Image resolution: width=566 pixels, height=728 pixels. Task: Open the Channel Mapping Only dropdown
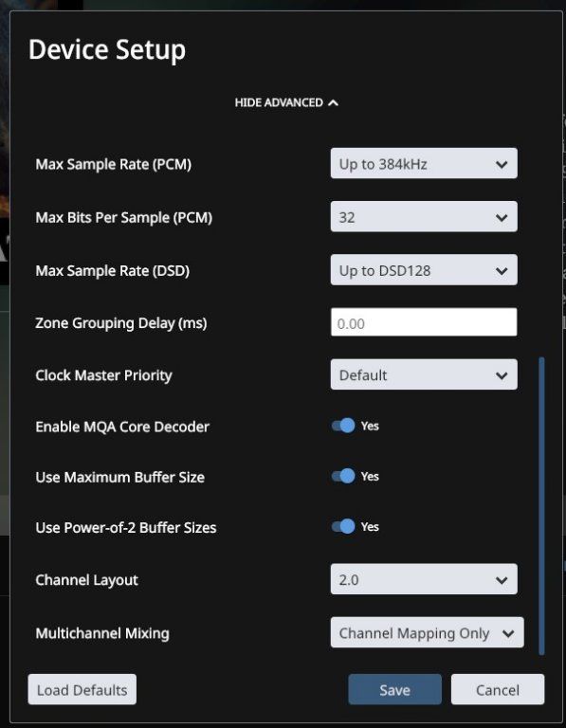428,632
